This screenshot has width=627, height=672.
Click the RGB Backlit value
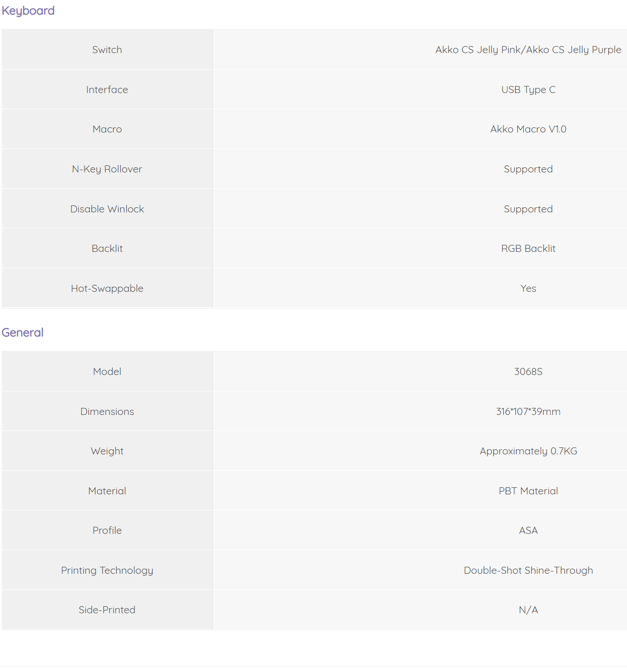[x=528, y=249]
